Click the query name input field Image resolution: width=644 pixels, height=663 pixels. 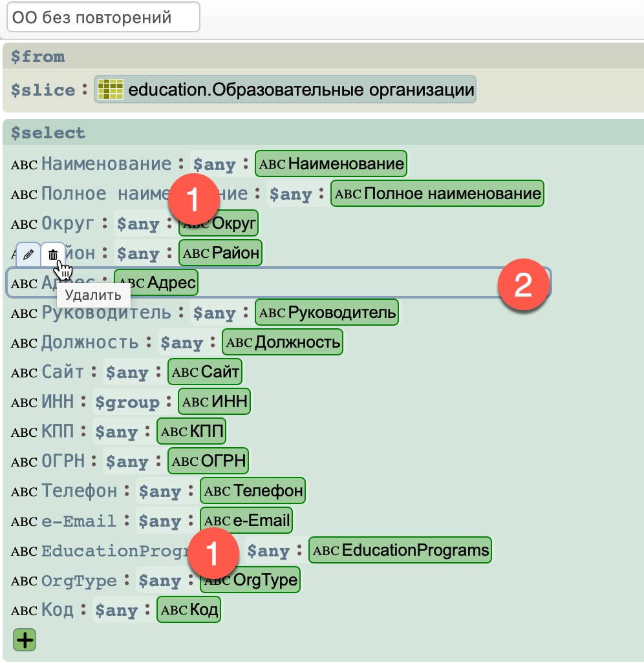(103, 18)
